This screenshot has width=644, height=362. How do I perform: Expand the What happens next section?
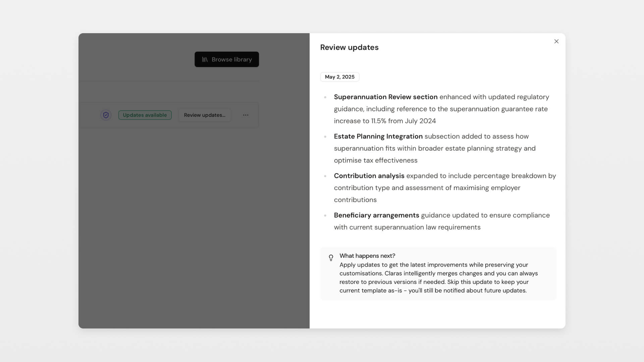(x=367, y=256)
